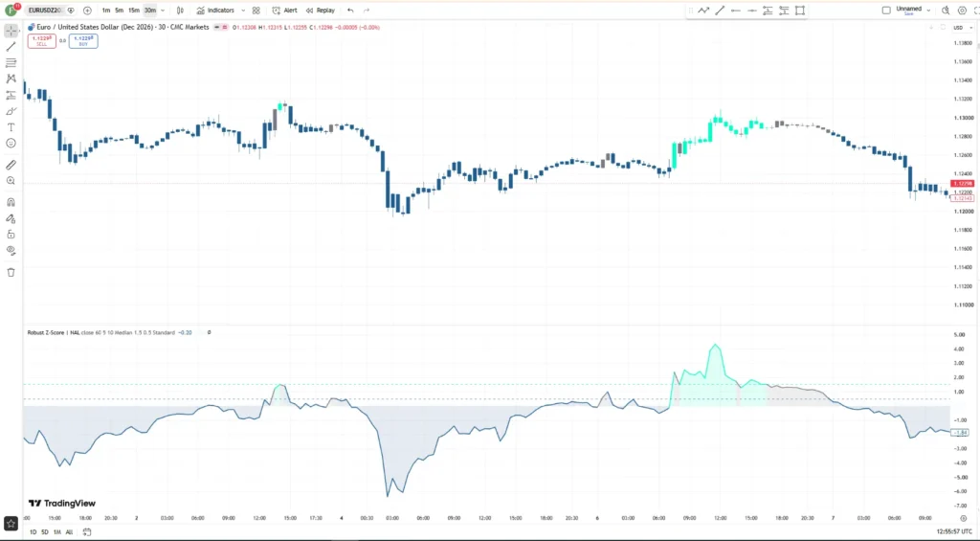This screenshot has height=541, width=980.
Task: Choose the rectangle favorite drawing tool
Action: 800,10
